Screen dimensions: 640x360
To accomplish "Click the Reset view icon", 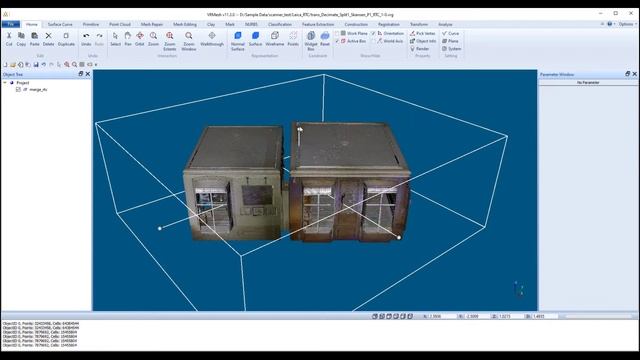I will point(325,36).
